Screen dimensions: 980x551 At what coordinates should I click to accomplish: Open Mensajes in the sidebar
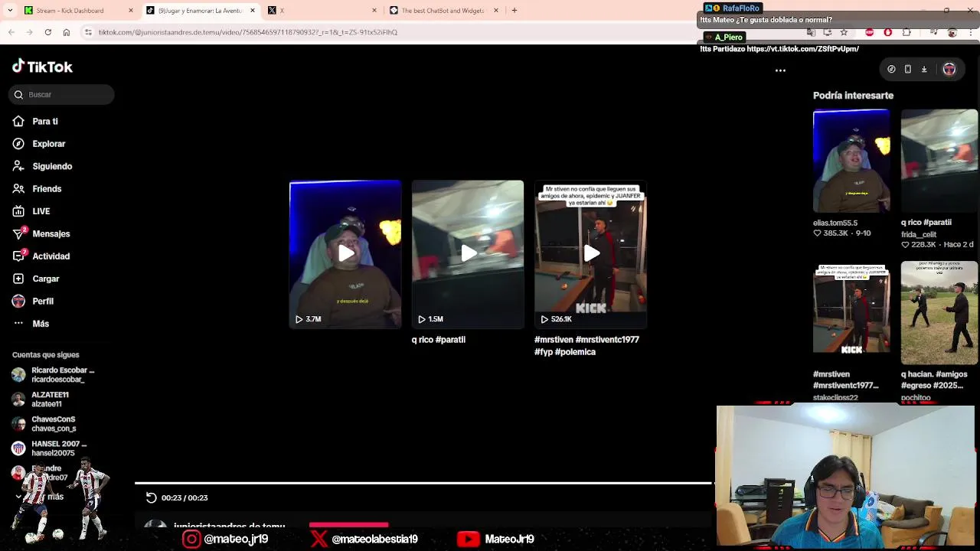coord(51,233)
